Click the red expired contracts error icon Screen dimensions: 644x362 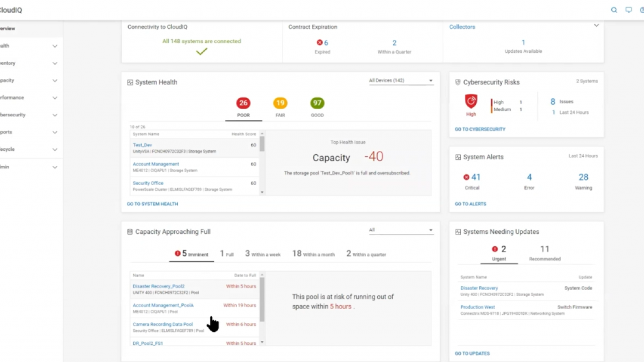[319, 43]
